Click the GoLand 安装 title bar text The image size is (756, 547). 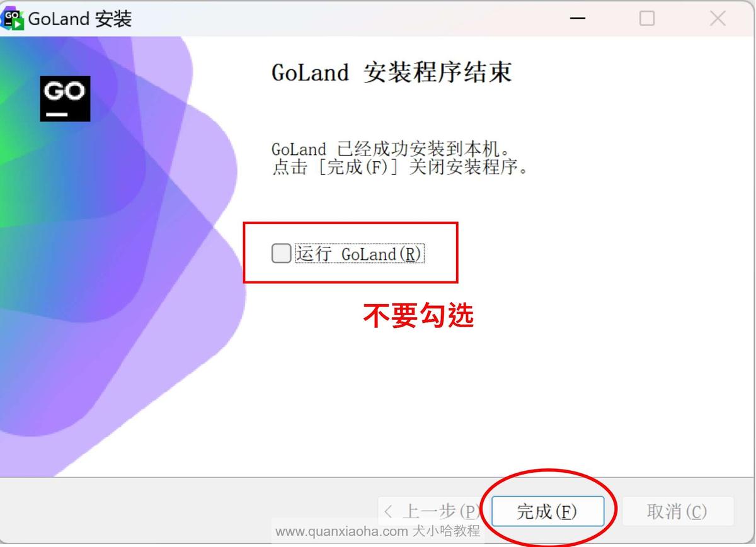tap(80, 18)
